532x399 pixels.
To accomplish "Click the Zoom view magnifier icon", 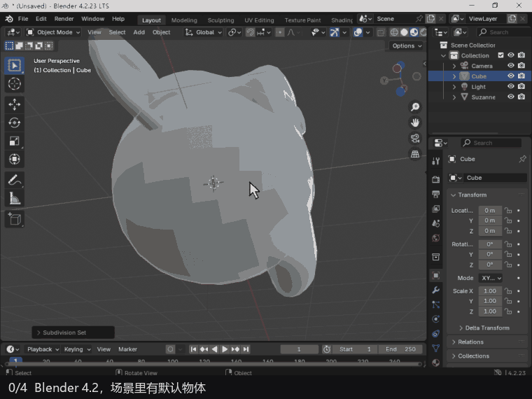I will click(415, 107).
